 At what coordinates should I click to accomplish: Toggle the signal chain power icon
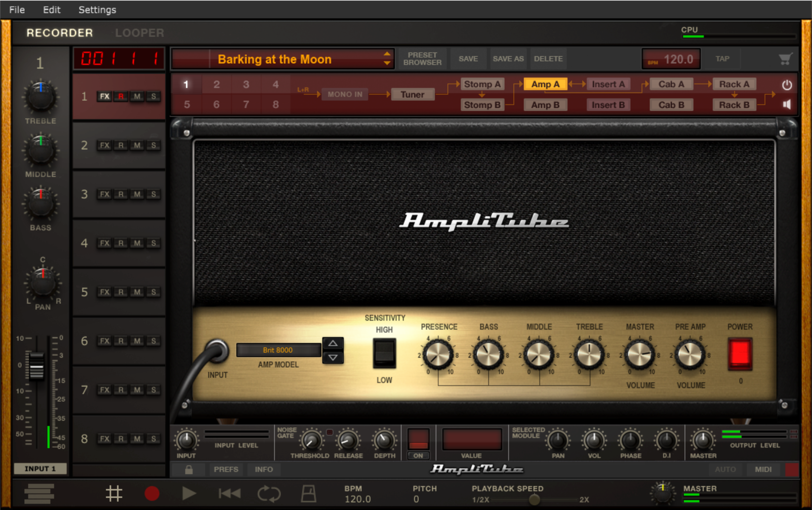[787, 85]
